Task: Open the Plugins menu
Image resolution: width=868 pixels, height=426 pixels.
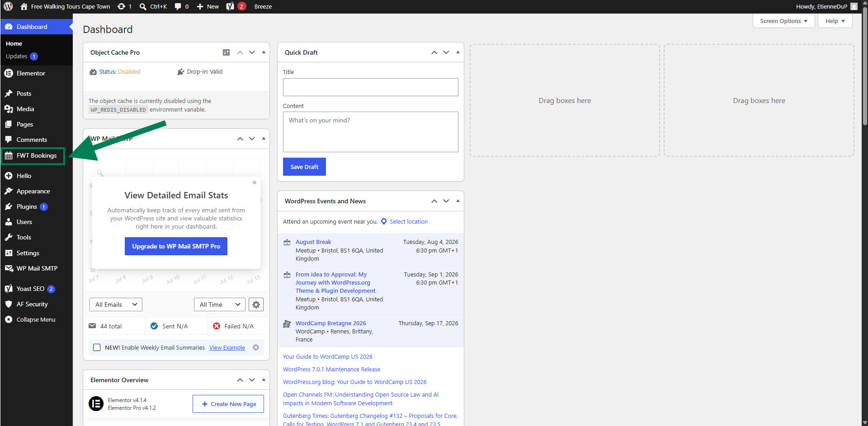Action: pos(36,206)
